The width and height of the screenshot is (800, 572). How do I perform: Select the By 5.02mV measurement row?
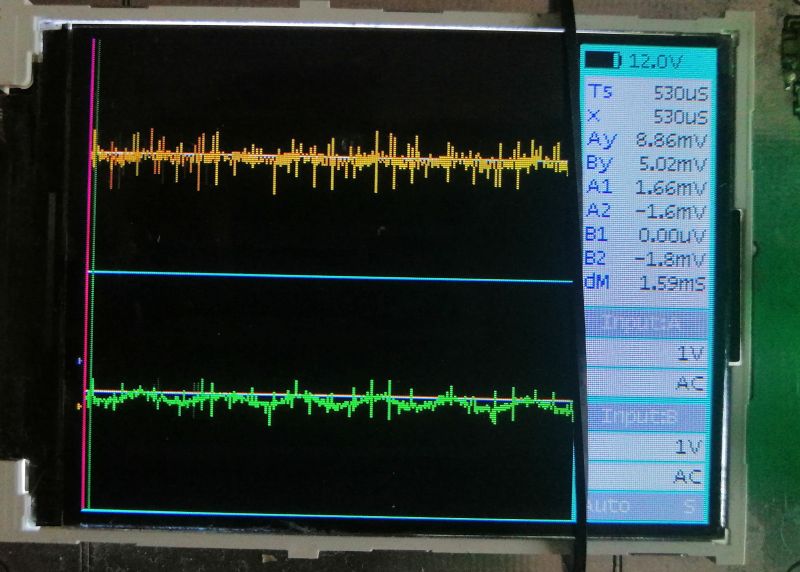(647, 164)
